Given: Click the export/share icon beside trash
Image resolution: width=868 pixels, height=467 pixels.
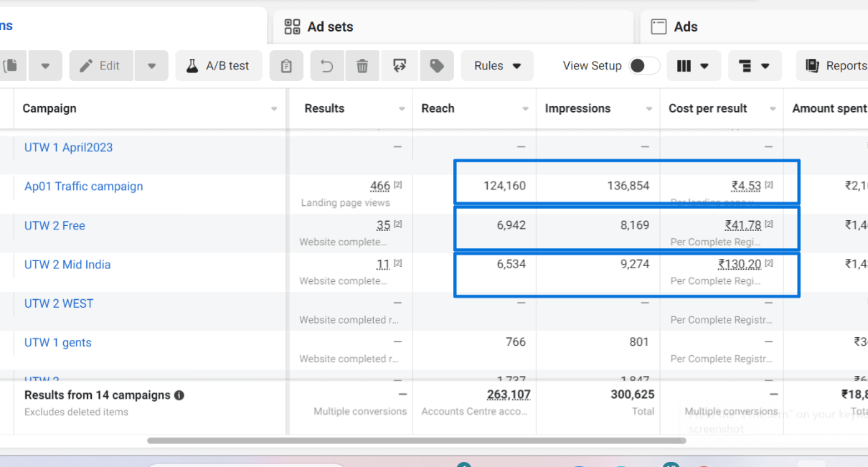Looking at the screenshot, I should tap(400, 66).
